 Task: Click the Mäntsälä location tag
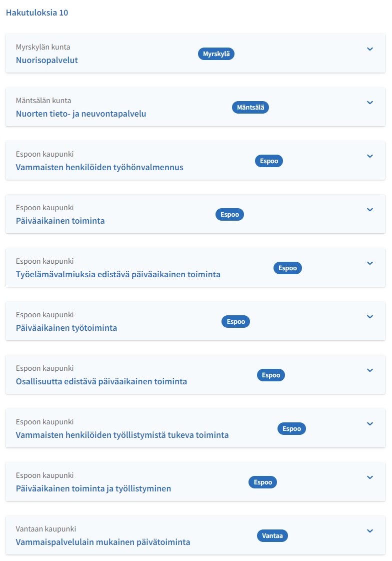click(250, 107)
